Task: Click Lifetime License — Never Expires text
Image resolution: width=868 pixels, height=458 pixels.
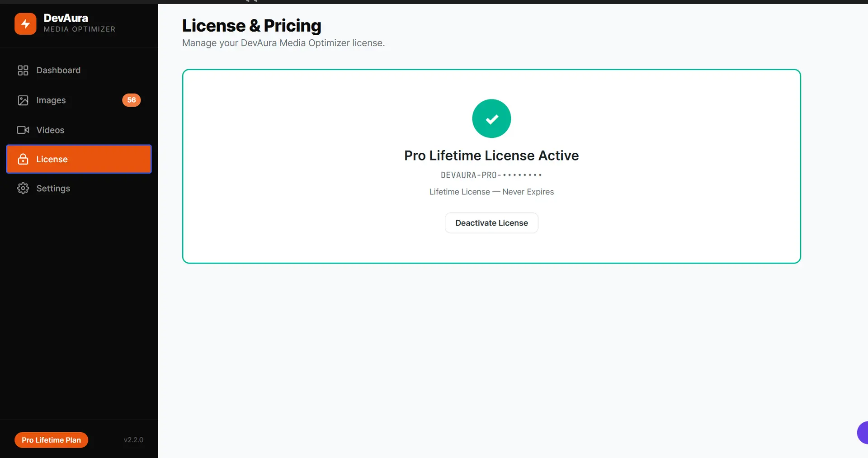Action: click(491, 192)
